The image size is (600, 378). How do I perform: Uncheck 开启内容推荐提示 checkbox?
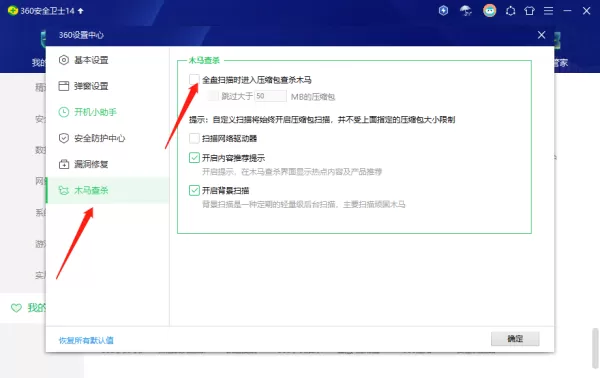194,158
